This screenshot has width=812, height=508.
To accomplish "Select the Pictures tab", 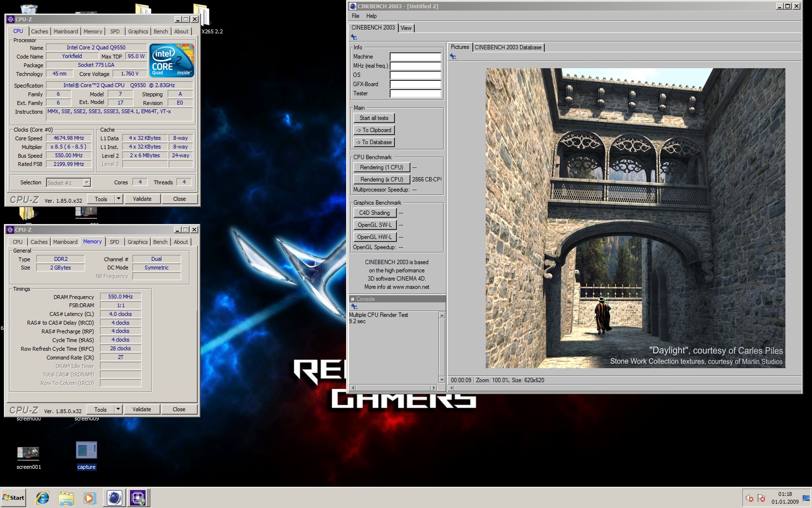I will tap(460, 47).
